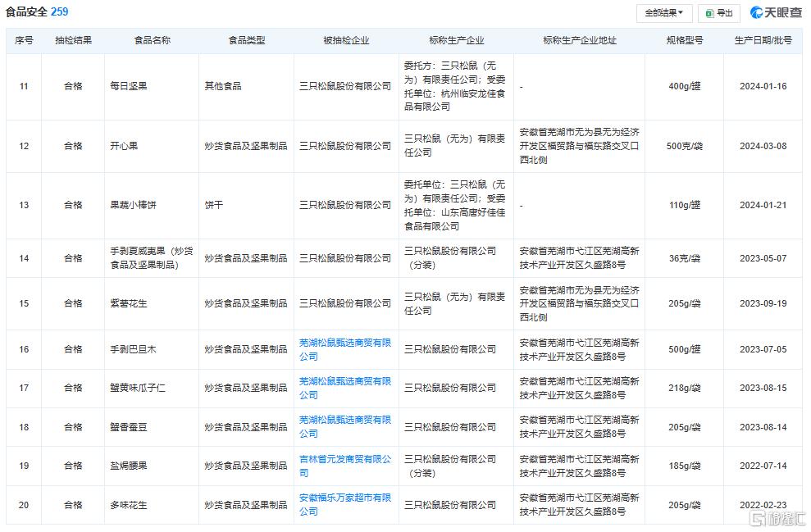Viewport: 811px width, 532px height.
Task: Click the 序号 column header
Action: tap(24, 40)
